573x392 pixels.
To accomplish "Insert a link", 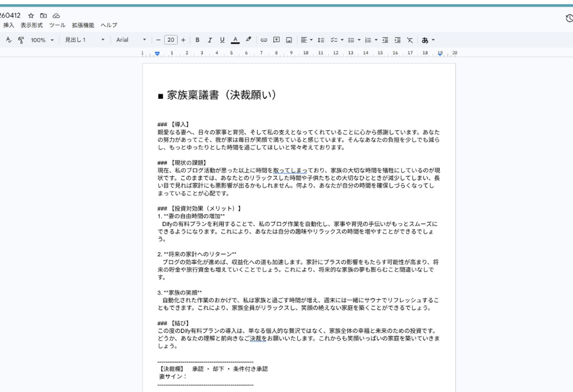I will click(x=264, y=40).
